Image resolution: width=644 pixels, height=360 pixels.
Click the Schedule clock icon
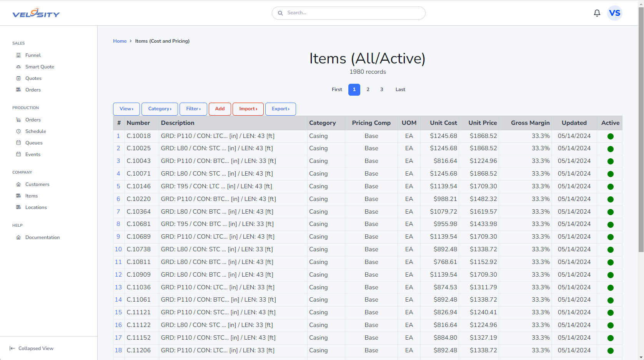[18, 131]
